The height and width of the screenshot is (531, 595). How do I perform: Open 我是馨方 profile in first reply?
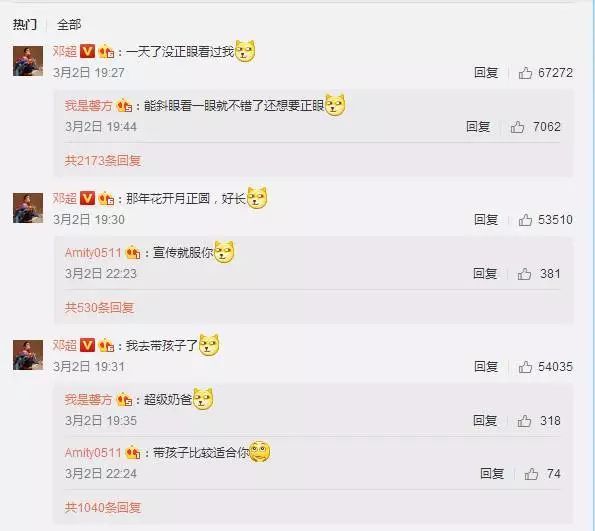tap(88, 105)
